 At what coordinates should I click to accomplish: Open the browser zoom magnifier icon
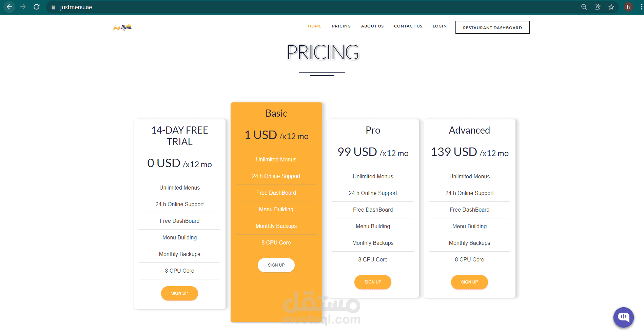tap(584, 7)
